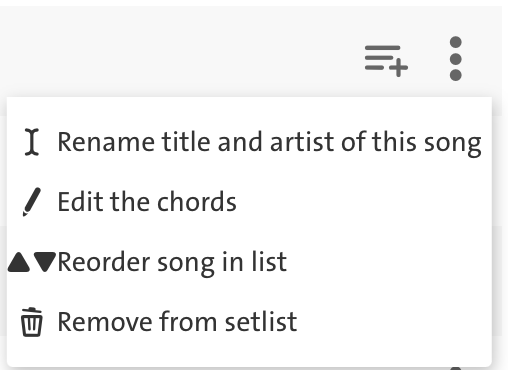508x370 pixels.
Task: Choose Remove from setlist entry
Action: [249, 322]
